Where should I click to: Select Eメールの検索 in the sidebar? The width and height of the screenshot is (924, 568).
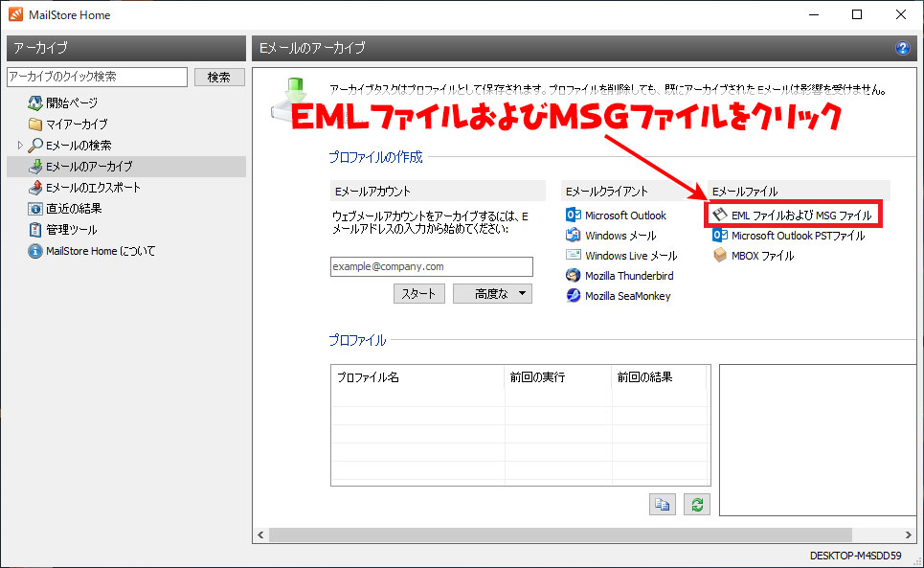[x=79, y=145]
